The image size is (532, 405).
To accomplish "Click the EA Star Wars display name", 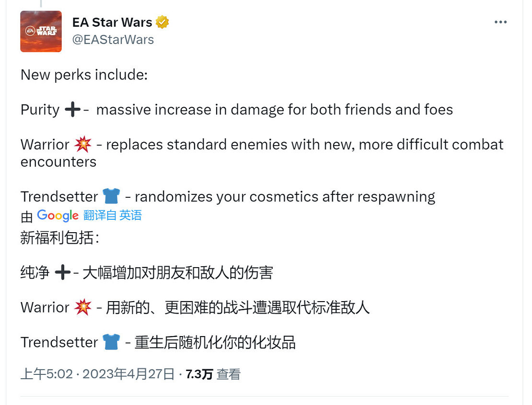I will point(112,22).
